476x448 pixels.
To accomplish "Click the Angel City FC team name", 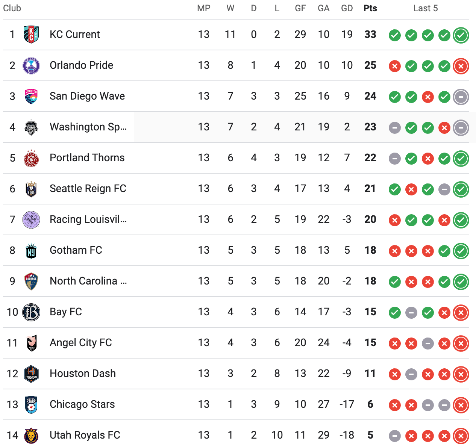I will tap(81, 343).
